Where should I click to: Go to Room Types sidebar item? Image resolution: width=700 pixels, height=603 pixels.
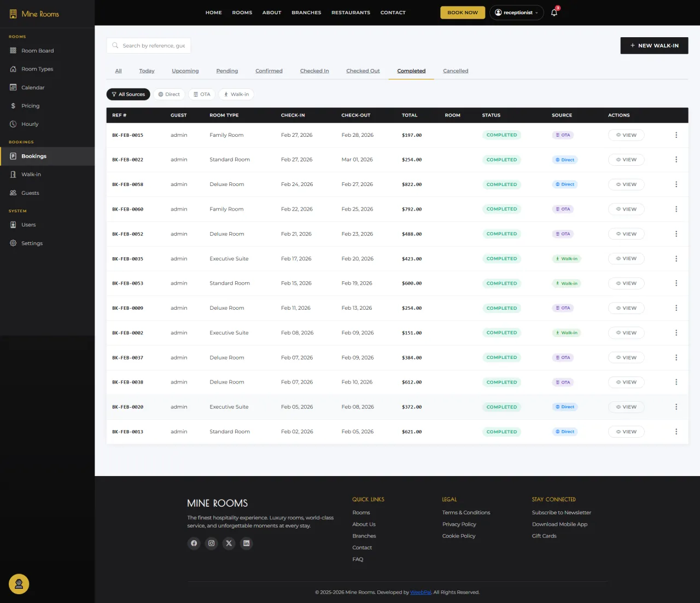pyautogui.click(x=47, y=69)
